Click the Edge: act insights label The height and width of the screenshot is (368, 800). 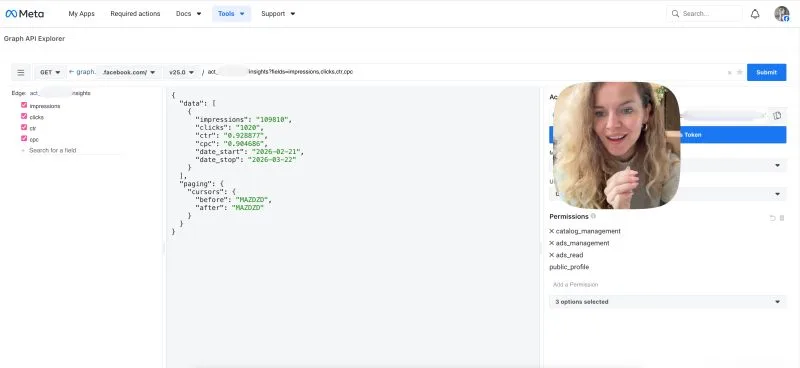(51, 93)
